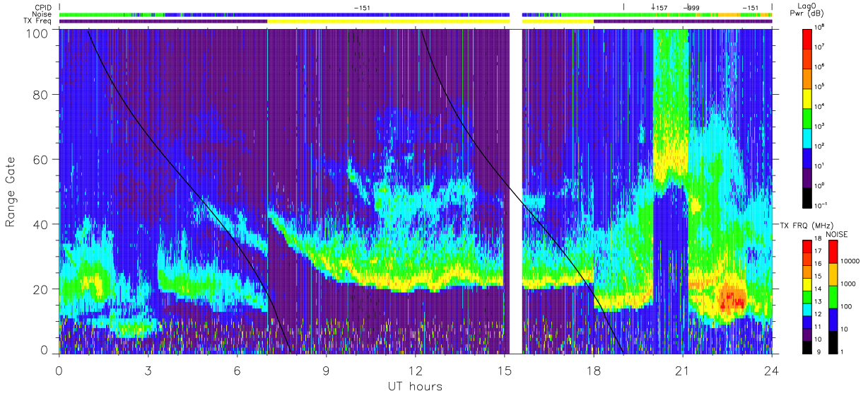
Task: Select the 'CPID' row label at top
Action: [42, 8]
